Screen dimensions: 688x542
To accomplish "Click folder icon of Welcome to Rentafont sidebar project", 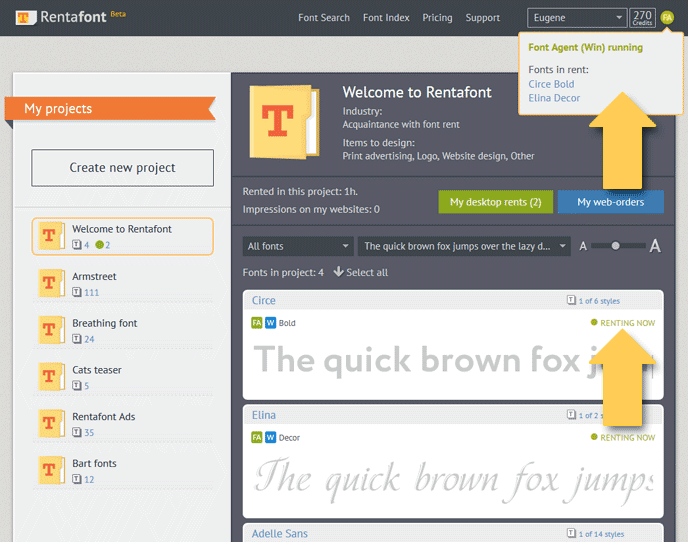I will [x=51, y=236].
